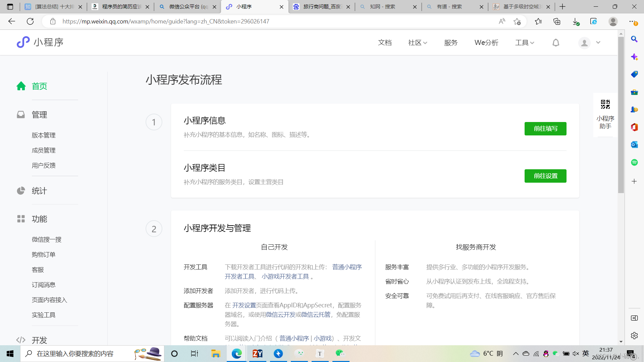Click the page vertical scrollbar thumb
Viewport: 644px width, 362px height.
coord(621,115)
